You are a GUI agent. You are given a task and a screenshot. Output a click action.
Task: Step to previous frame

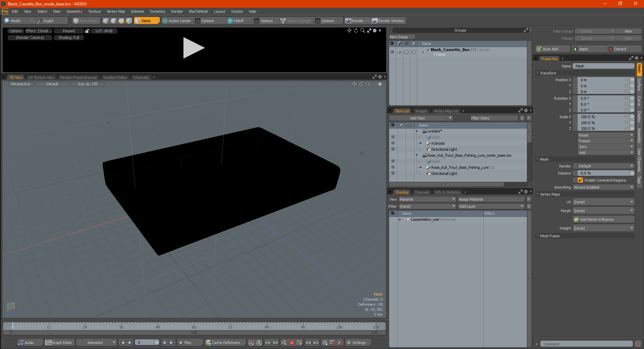click(x=130, y=343)
